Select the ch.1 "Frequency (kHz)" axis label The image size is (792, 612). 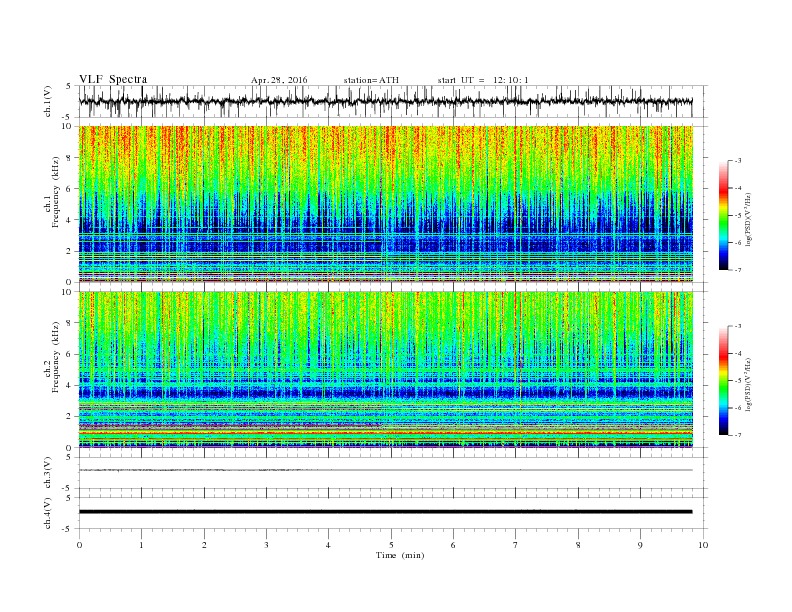tap(55, 192)
